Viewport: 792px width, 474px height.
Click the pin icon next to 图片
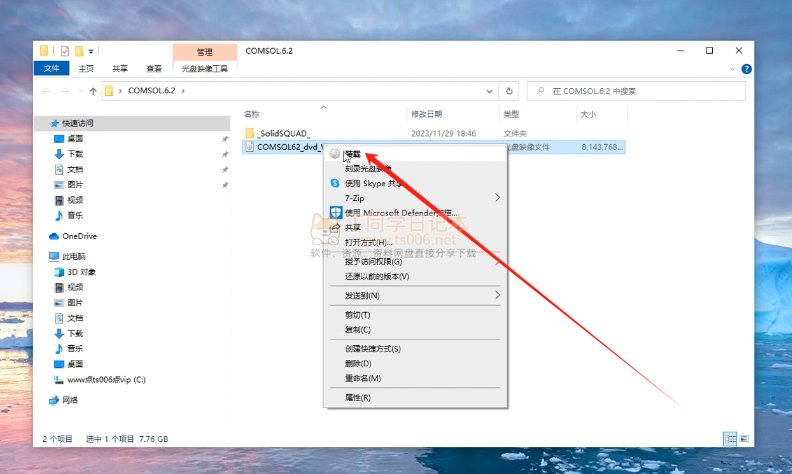[x=225, y=185]
